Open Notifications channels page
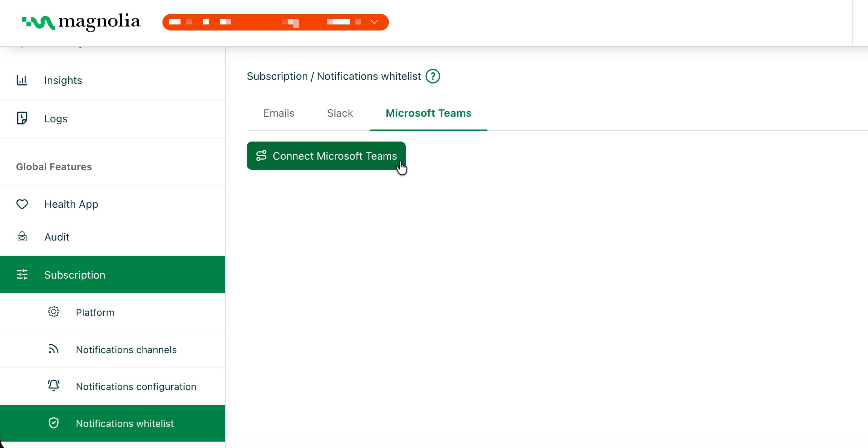The image size is (868, 448). click(x=112, y=350)
